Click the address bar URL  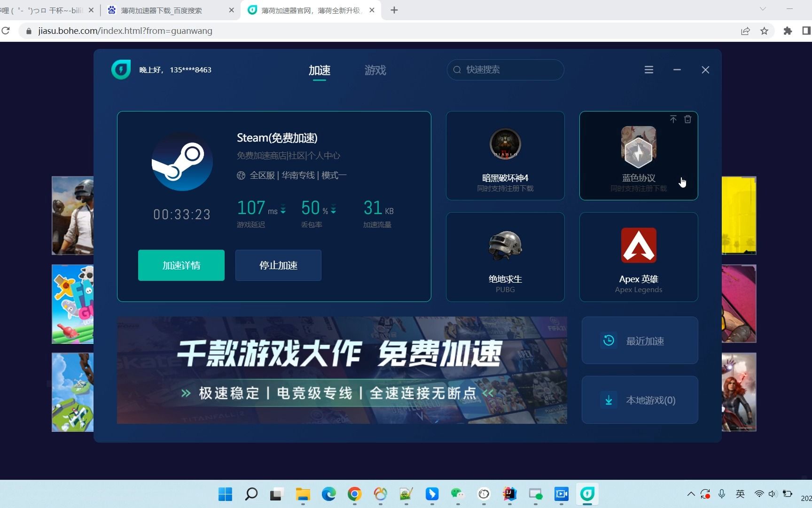125,31
